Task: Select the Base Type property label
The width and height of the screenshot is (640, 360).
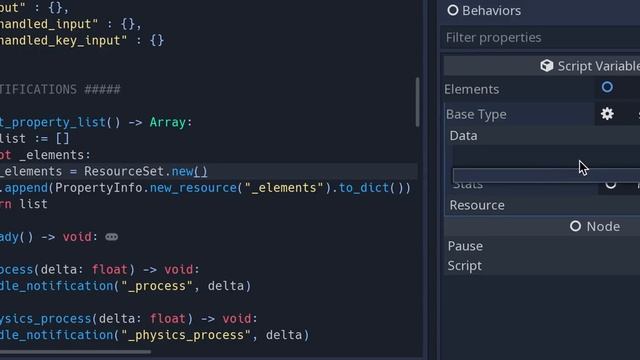Action: tap(476, 114)
